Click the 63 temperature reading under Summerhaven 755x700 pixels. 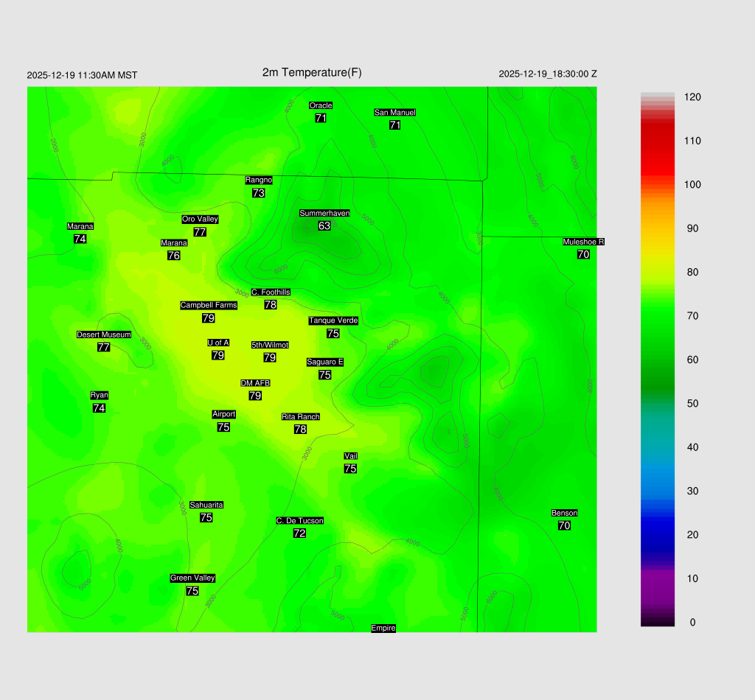point(324,226)
